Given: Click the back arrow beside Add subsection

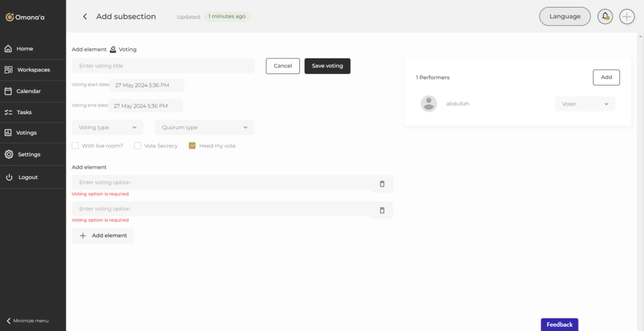Looking at the screenshot, I should 85,16.
